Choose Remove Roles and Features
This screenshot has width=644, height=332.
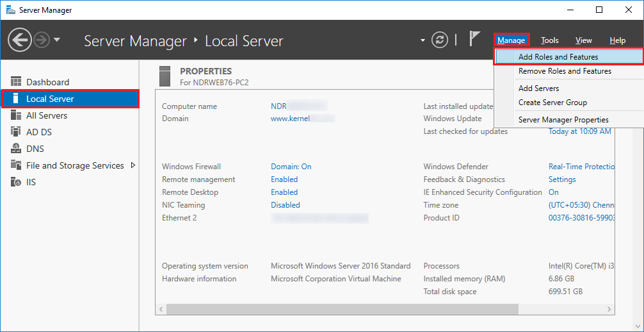pos(568,71)
